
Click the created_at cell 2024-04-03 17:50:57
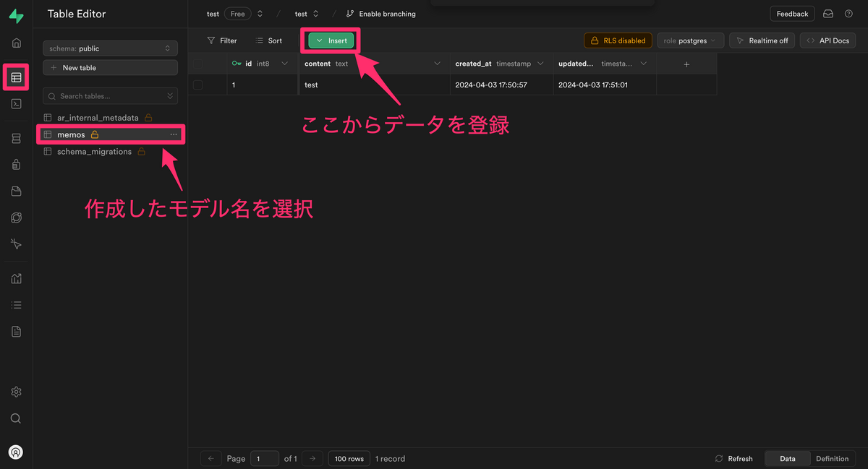(501, 85)
